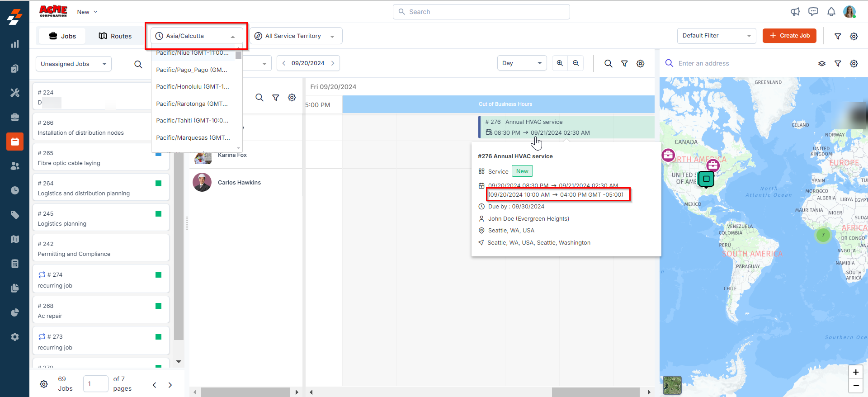The height and width of the screenshot is (397, 868).
Task: Open the Day view dropdown
Action: click(522, 63)
